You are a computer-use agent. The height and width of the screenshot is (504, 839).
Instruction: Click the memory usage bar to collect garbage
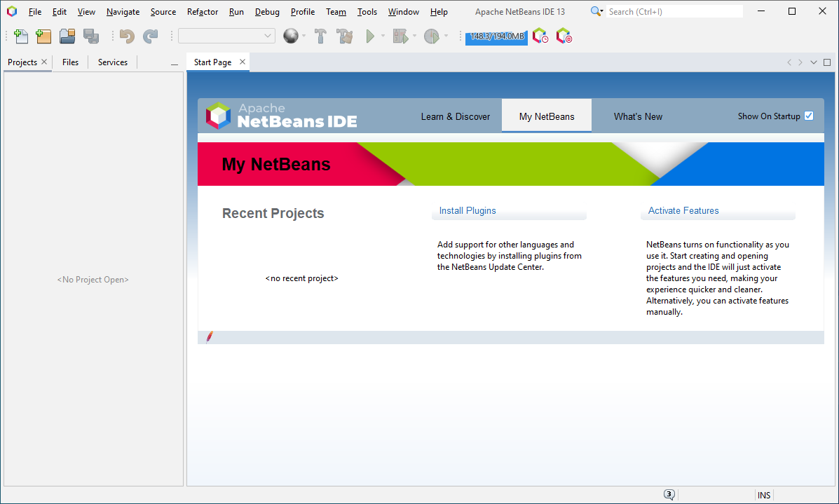coord(496,36)
